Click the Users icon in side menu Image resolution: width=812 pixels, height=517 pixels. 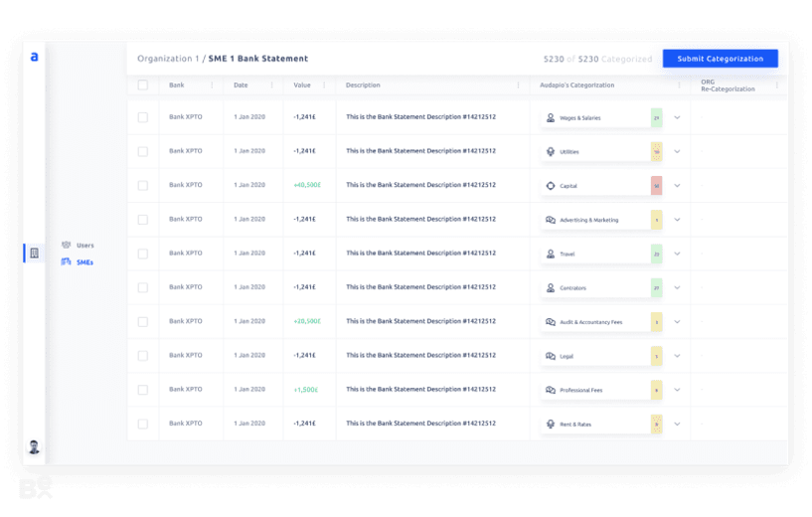(67, 245)
